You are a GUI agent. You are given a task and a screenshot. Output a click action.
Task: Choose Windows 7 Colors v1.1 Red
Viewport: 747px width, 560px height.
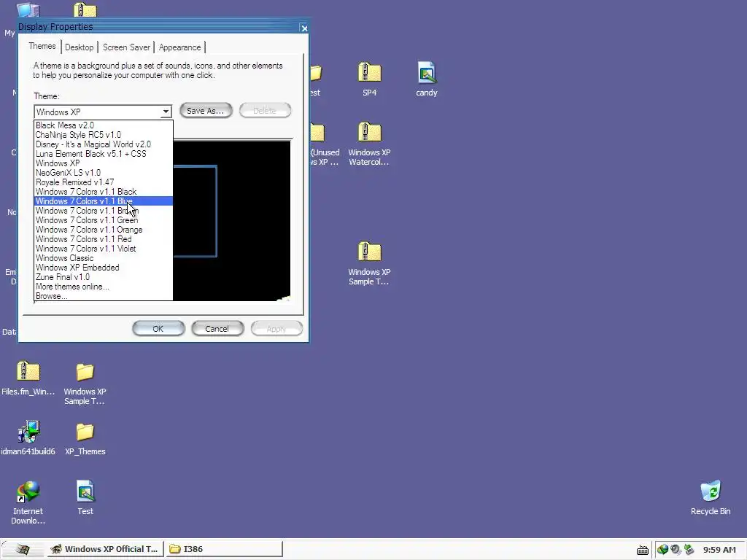click(x=104, y=239)
